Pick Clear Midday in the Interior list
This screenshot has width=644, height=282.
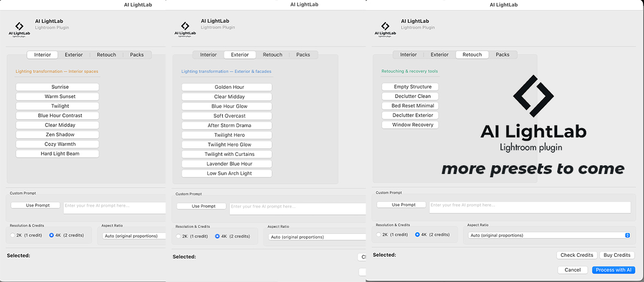[x=57, y=125]
